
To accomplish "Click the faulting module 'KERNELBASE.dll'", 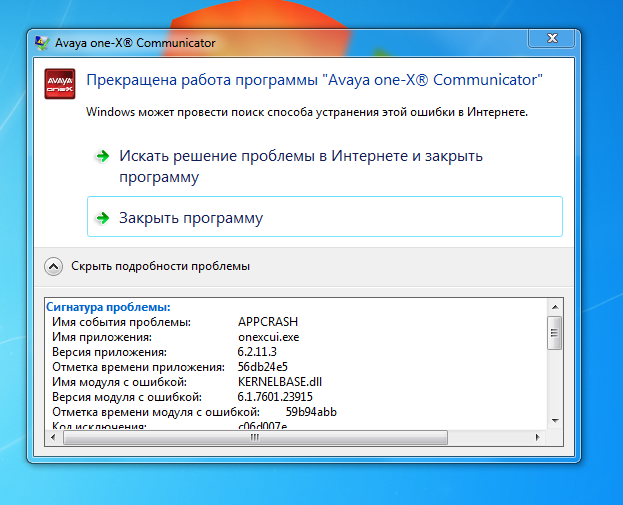I will (280, 381).
